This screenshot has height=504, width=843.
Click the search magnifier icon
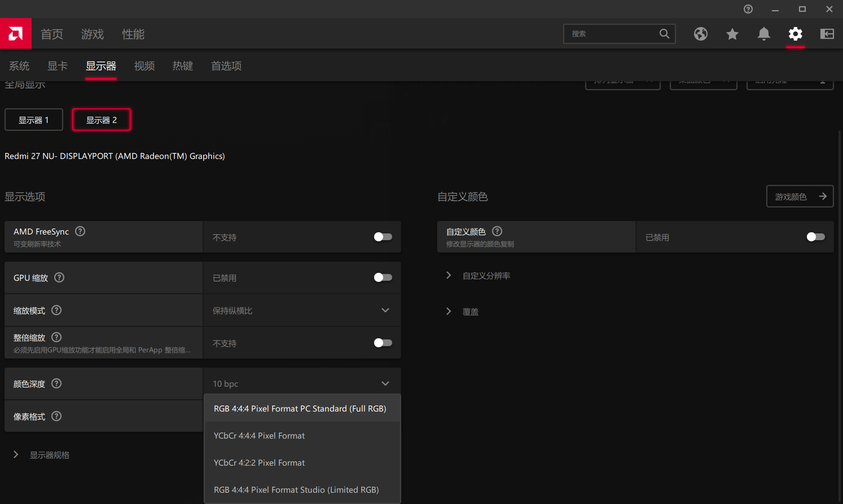click(x=664, y=34)
